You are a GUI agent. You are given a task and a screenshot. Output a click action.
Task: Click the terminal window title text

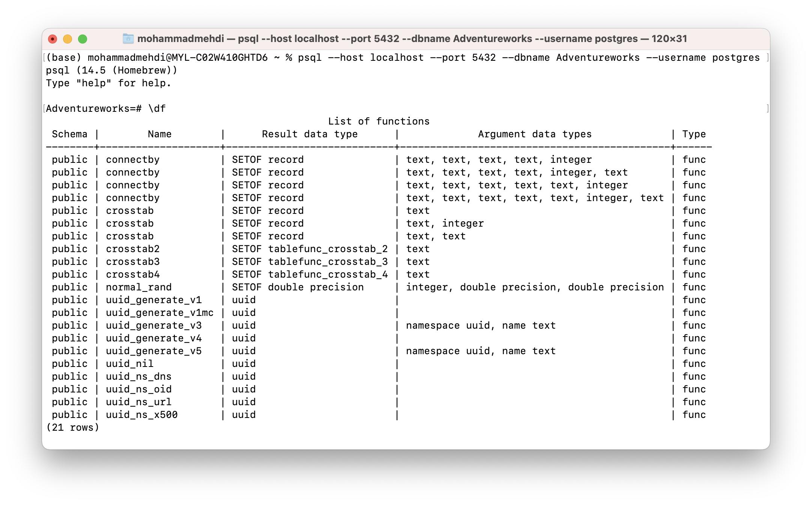tap(412, 39)
